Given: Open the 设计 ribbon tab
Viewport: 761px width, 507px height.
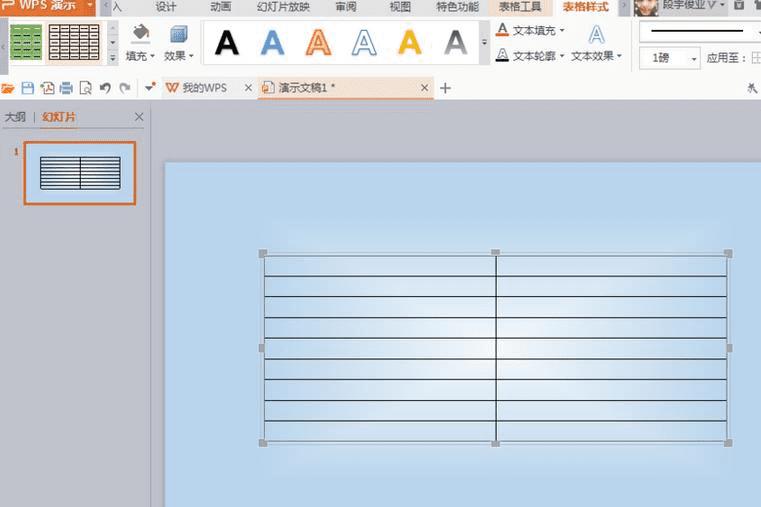Looking at the screenshot, I should click(166, 7).
